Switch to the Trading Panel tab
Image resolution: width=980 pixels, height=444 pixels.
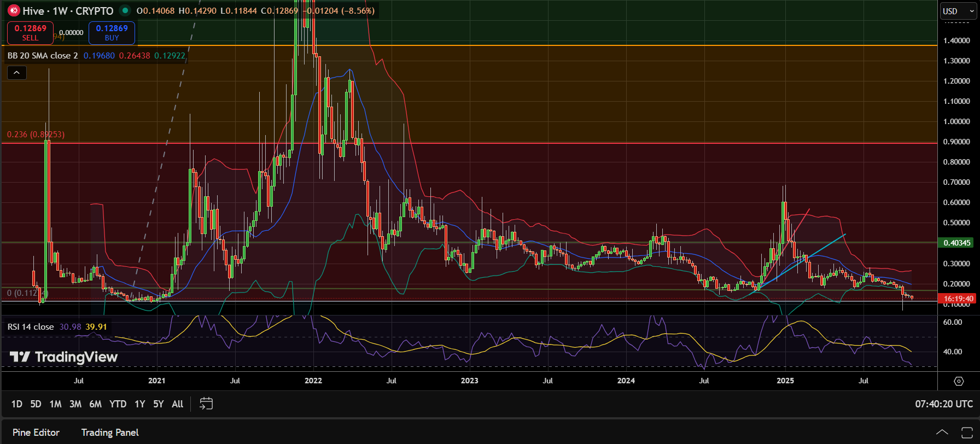point(110,433)
